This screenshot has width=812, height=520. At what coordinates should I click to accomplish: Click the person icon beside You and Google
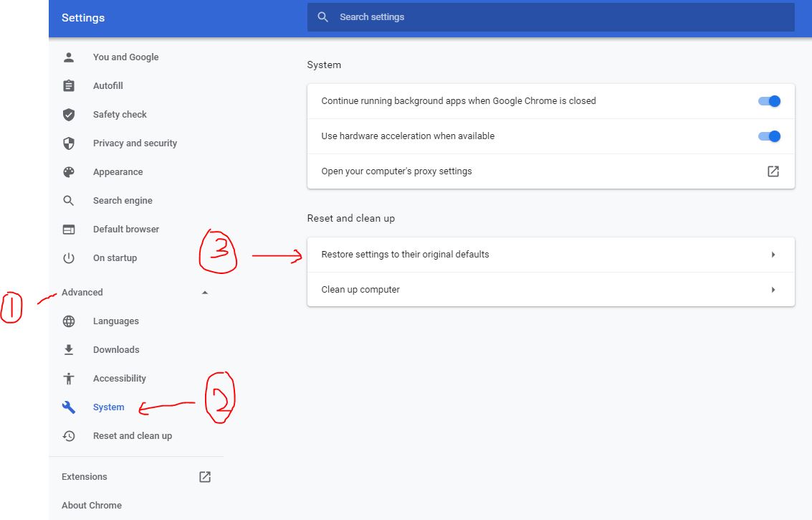coord(68,57)
